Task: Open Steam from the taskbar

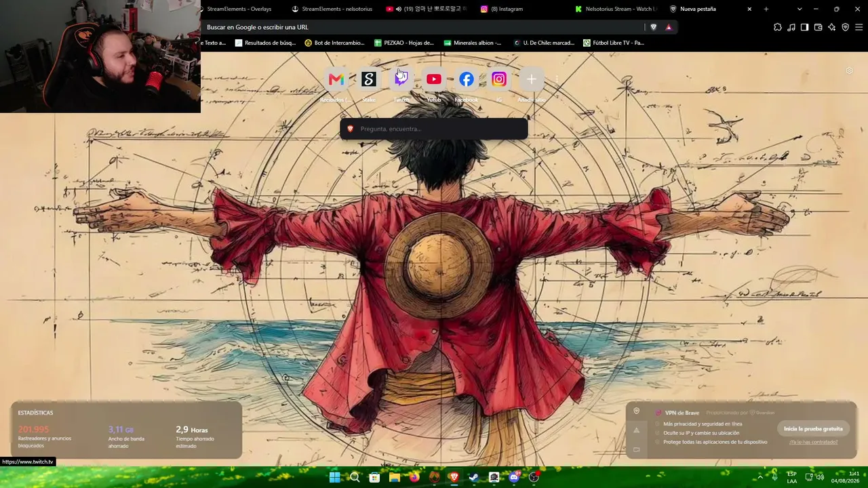Action: 474,477
